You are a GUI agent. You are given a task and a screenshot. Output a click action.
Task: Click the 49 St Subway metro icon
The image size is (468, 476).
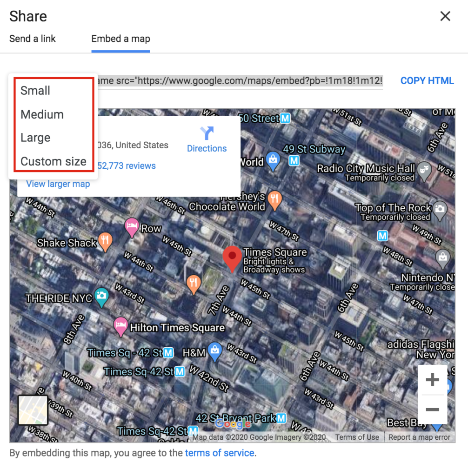[x=294, y=160]
